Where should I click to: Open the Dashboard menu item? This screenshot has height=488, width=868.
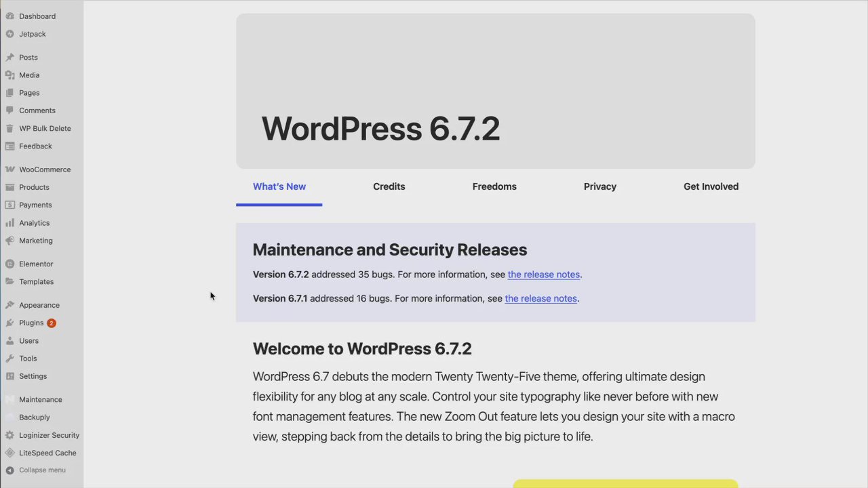click(x=37, y=16)
